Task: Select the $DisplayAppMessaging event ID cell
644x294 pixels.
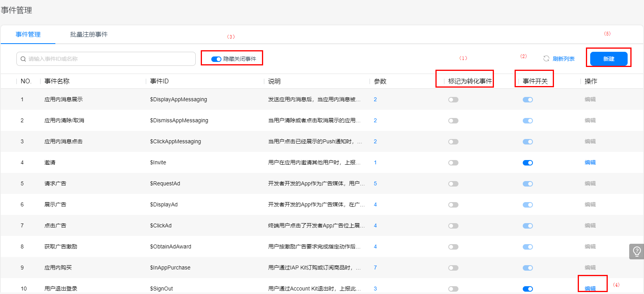Action: (x=179, y=99)
